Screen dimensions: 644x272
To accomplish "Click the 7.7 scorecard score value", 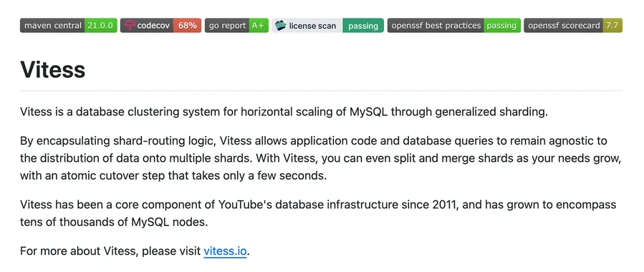I will (x=612, y=26).
